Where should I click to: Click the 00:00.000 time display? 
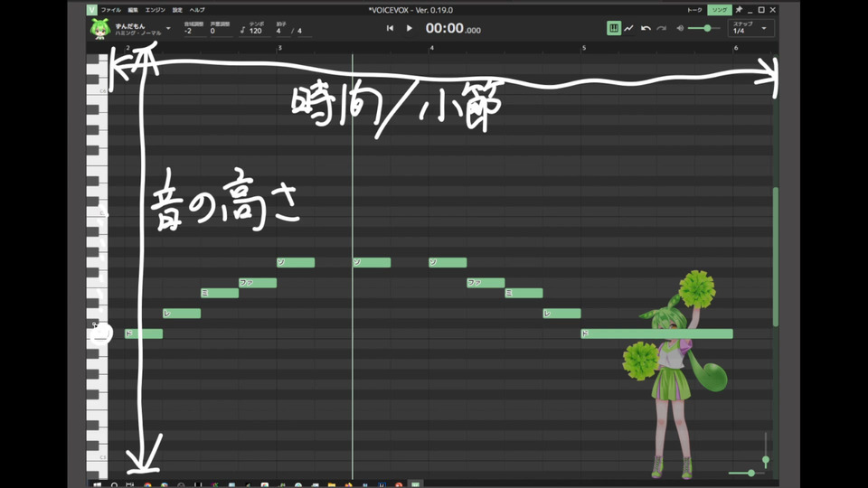coord(453,28)
